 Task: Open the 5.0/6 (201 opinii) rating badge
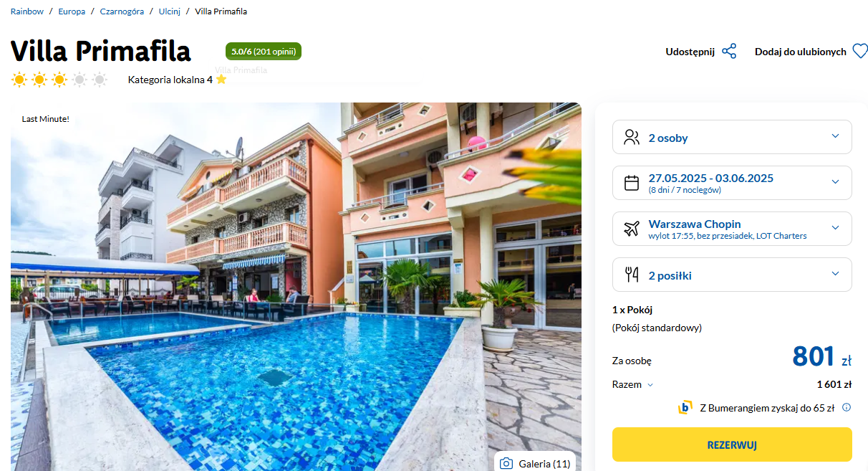(264, 52)
